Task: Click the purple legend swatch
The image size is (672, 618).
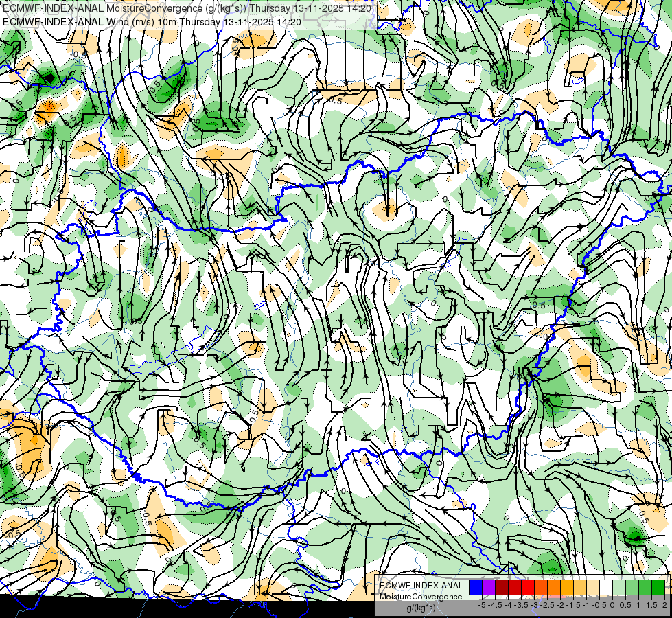Action: [489, 587]
